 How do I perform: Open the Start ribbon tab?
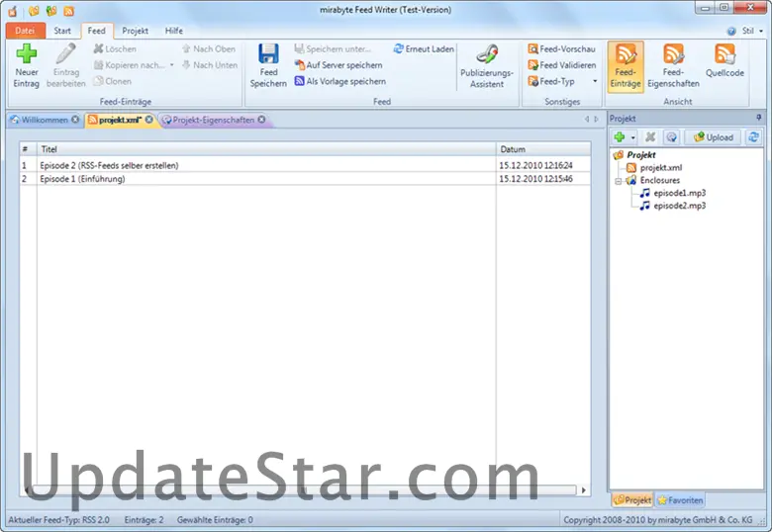62,31
